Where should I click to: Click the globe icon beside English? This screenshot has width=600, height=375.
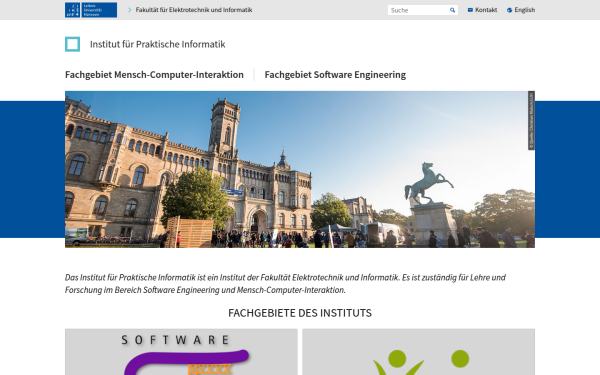click(509, 10)
